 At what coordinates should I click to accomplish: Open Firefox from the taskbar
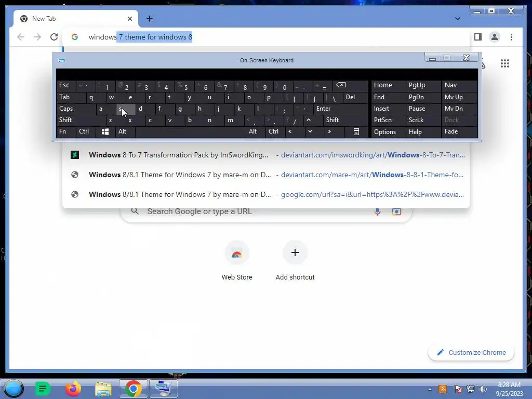pyautogui.click(x=73, y=389)
